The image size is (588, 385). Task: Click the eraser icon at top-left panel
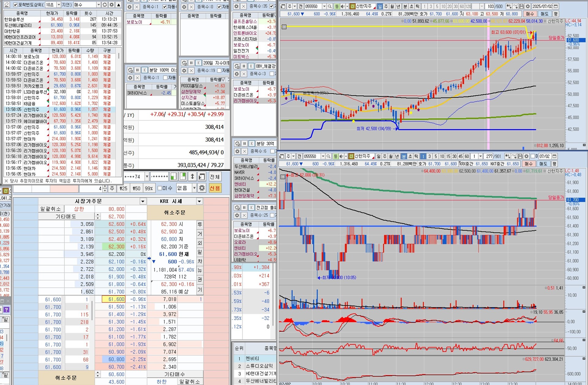(x=7, y=5)
